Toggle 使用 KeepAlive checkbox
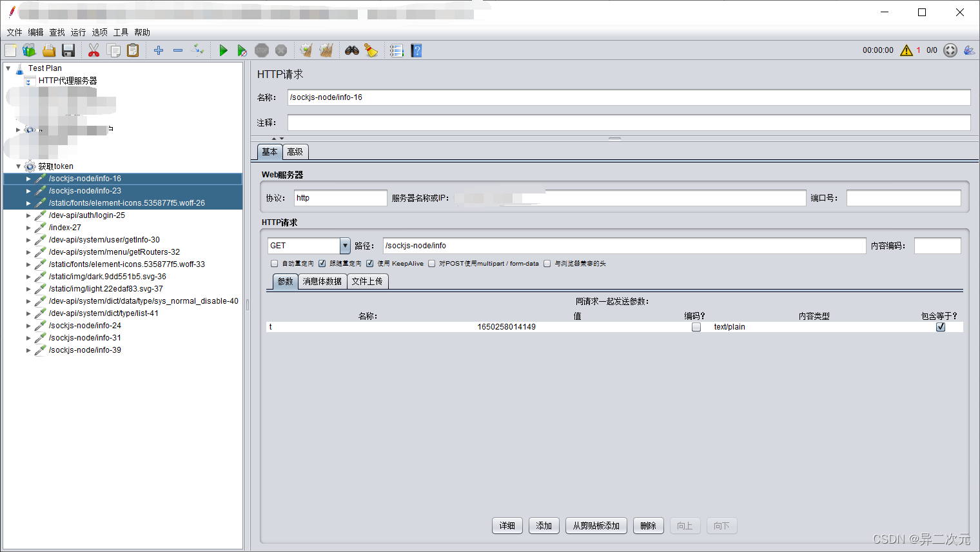Image resolution: width=980 pixels, height=552 pixels. [370, 264]
